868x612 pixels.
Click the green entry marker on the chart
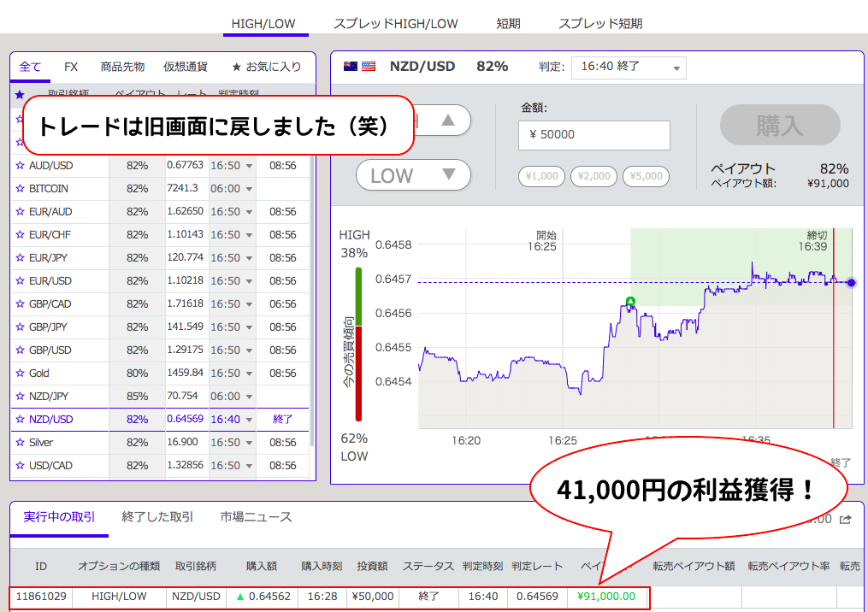(x=630, y=301)
